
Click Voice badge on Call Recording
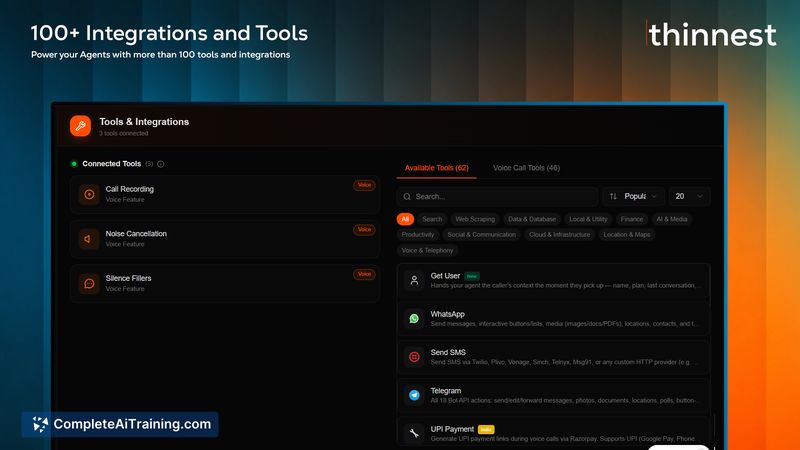(x=364, y=185)
